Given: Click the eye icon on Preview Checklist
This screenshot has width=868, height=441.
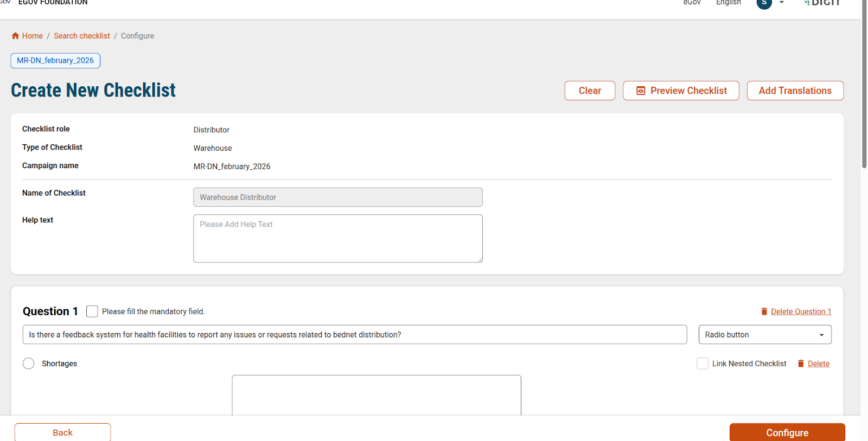Looking at the screenshot, I should [641, 91].
